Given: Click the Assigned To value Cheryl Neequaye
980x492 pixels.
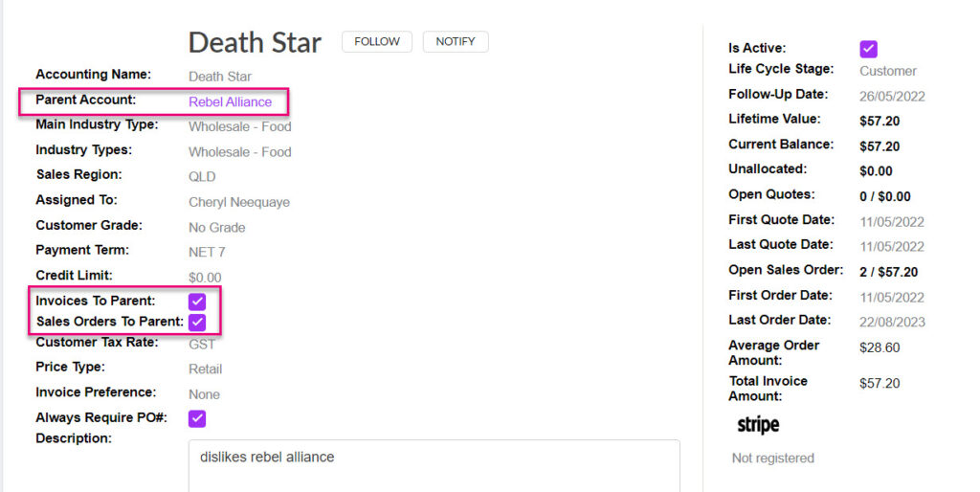Looking at the screenshot, I should pyautogui.click(x=239, y=203).
